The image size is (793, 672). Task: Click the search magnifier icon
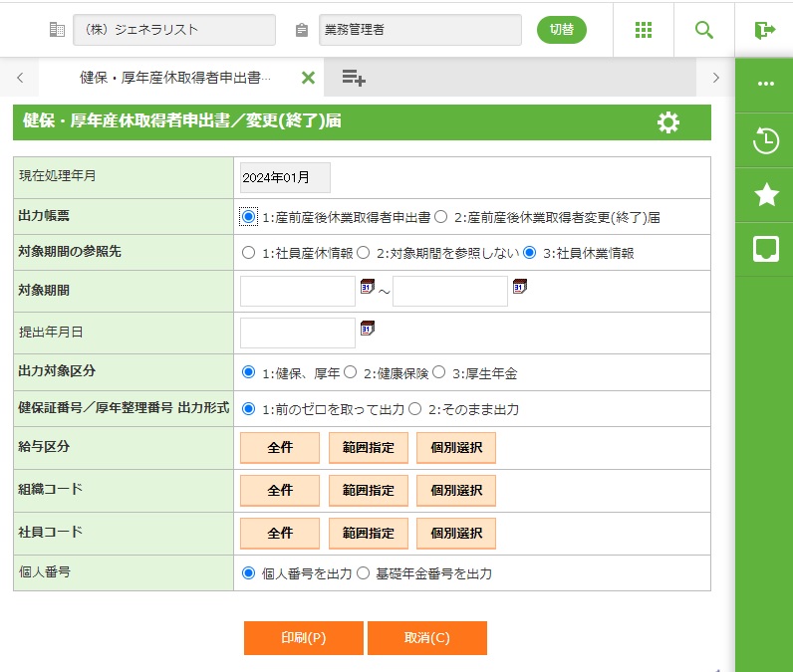click(x=704, y=30)
